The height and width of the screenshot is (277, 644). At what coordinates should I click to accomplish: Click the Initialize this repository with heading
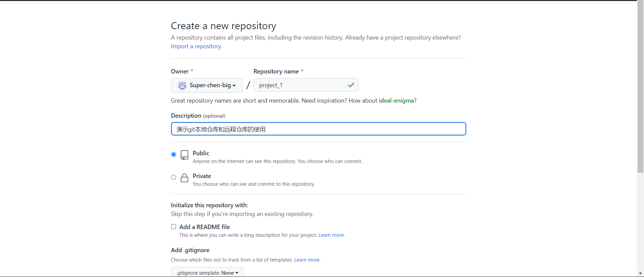pyautogui.click(x=209, y=205)
